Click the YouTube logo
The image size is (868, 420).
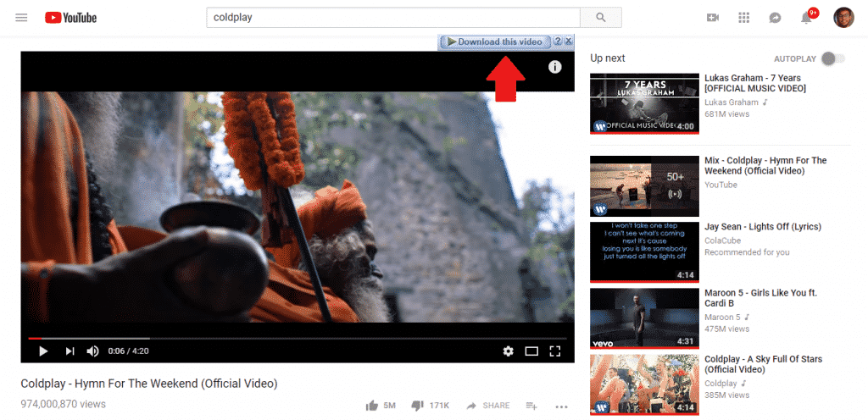click(x=70, y=18)
